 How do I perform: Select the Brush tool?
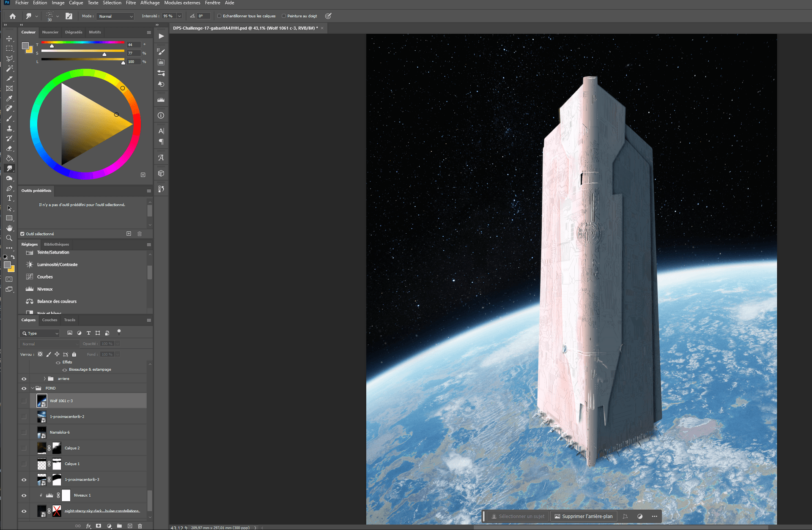(9, 118)
